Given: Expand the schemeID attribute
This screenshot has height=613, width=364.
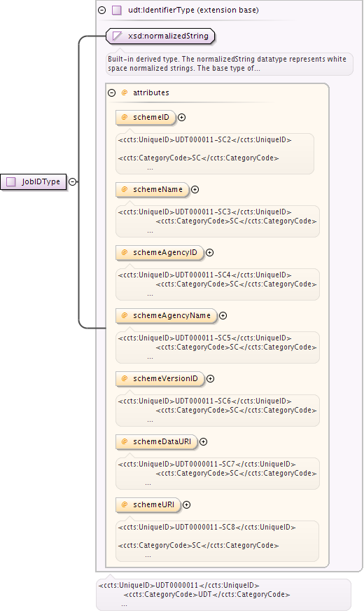Looking at the screenshot, I should (x=181, y=117).
